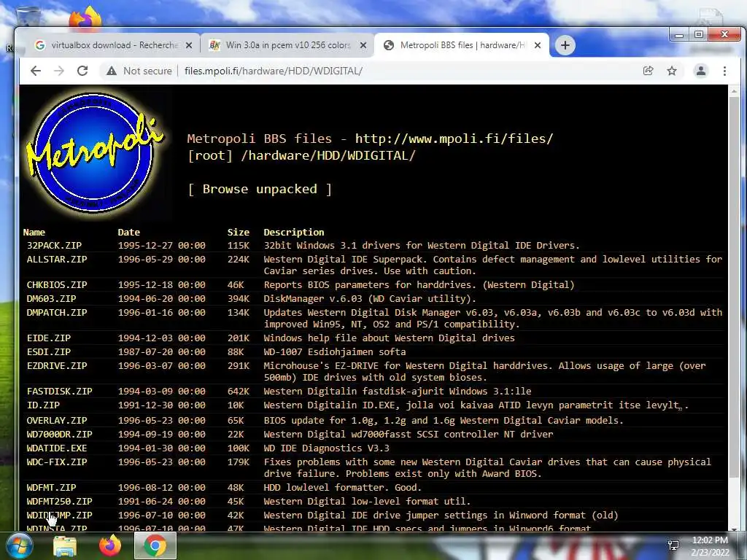
Task: Open the Chrome profile menu
Action: click(701, 71)
